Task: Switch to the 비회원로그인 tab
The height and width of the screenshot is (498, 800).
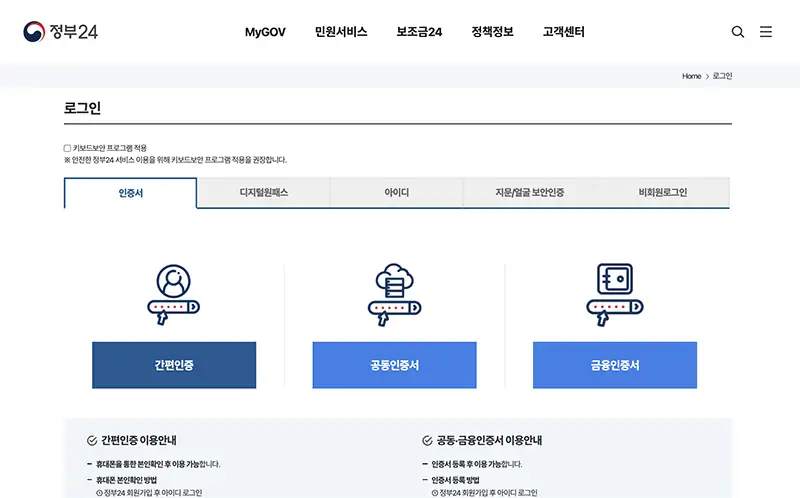Action: coord(663,192)
